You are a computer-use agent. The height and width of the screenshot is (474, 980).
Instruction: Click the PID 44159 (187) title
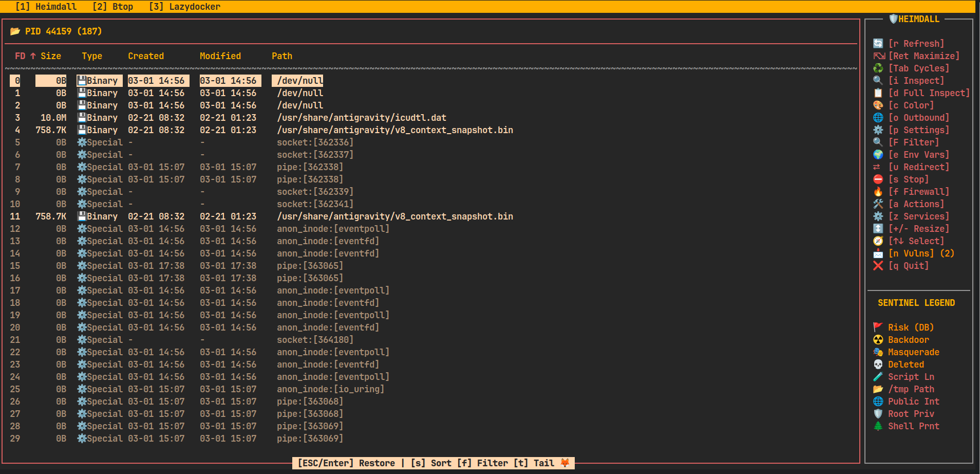pos(64,31)
